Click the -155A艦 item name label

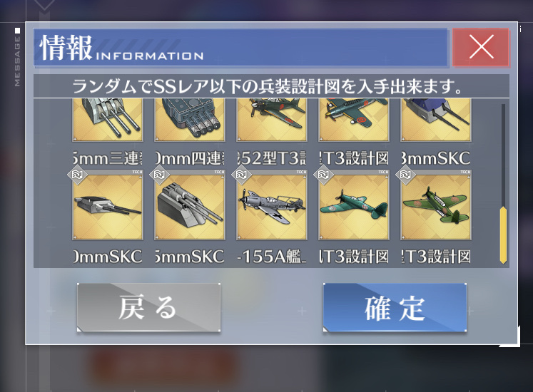272,257
